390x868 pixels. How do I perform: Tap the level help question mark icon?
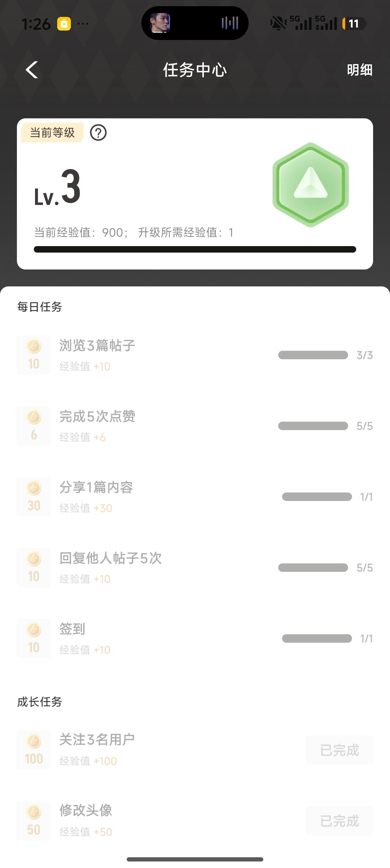[98, 133]
